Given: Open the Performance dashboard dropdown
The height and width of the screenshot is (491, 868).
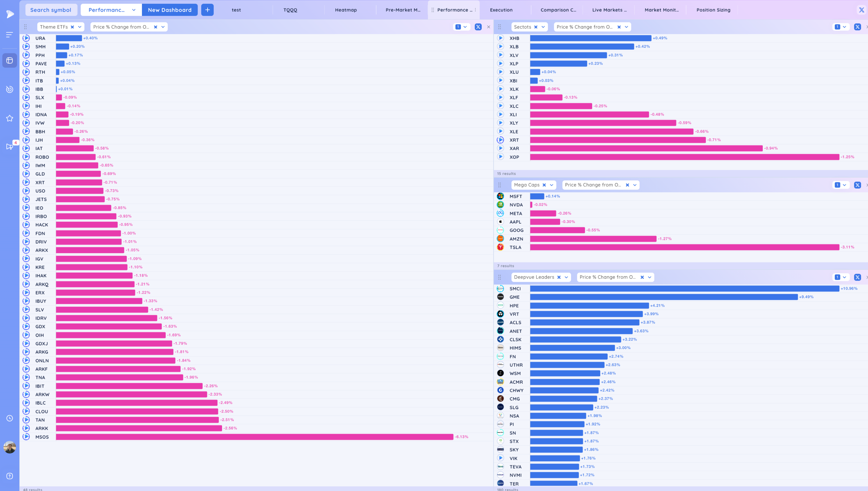Looking at the screenshot, I should pyautogui.click(x=111, y=10).
